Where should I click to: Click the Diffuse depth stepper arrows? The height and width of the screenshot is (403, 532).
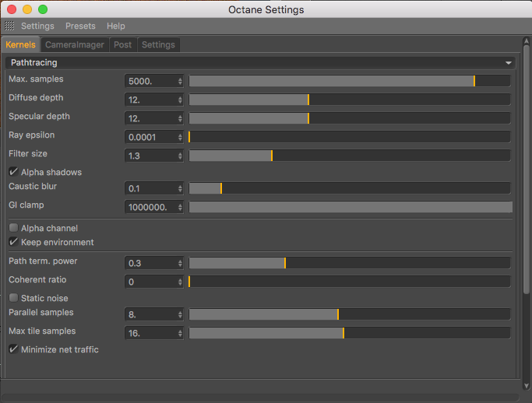point(181,100)
